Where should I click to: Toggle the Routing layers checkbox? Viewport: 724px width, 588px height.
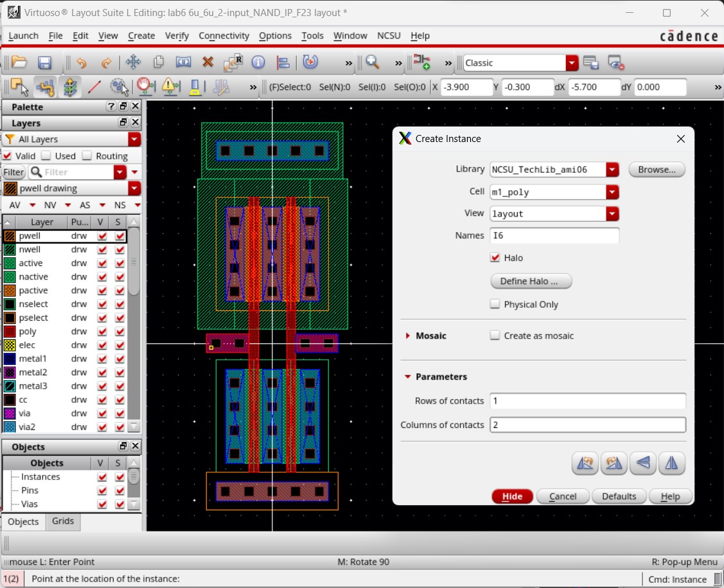point(87,156)
